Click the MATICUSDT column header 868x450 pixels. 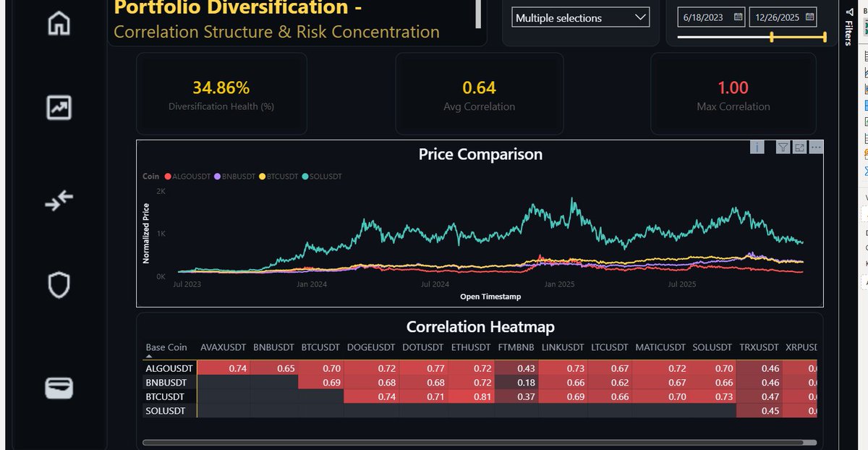[x=661, y=347]
